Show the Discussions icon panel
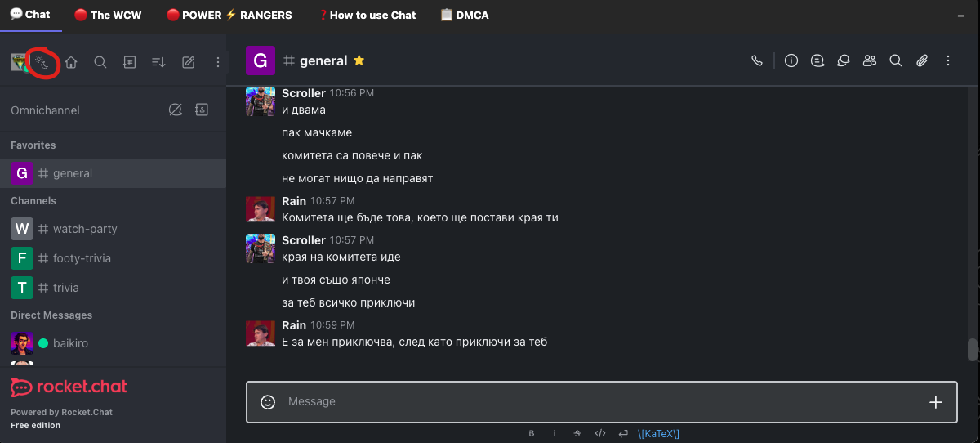The width and height of the screenshot is (980, 443). click(844, 60)
